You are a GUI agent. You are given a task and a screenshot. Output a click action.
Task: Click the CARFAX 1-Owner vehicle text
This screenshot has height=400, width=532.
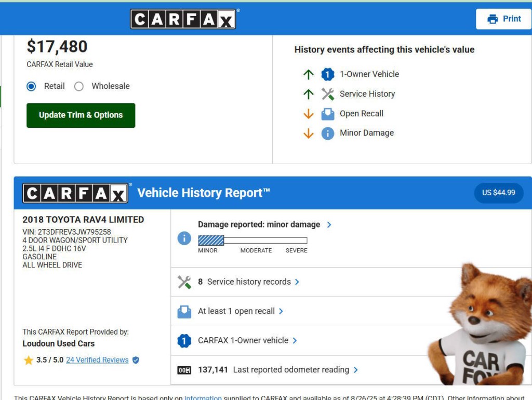click(x=243, y=340)
